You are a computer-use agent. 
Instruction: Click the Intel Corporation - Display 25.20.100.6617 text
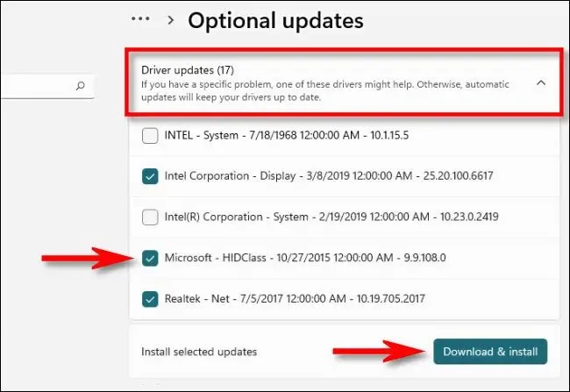point(328,176)
